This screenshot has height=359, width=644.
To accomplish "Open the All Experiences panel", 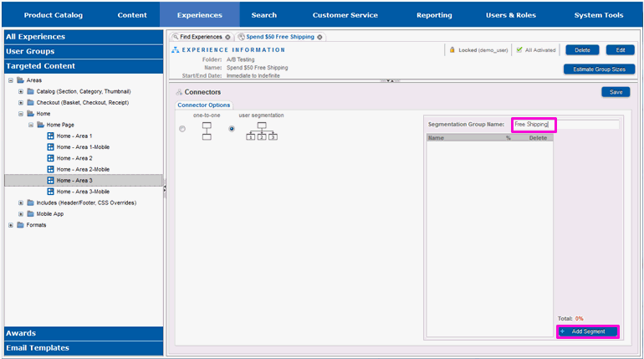I will point(84,37).
